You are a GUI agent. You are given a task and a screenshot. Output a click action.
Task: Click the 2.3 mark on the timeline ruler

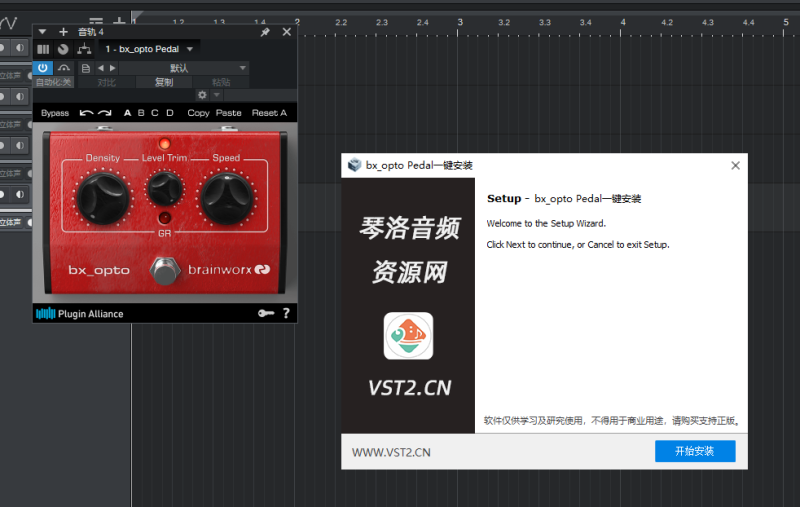382,22
